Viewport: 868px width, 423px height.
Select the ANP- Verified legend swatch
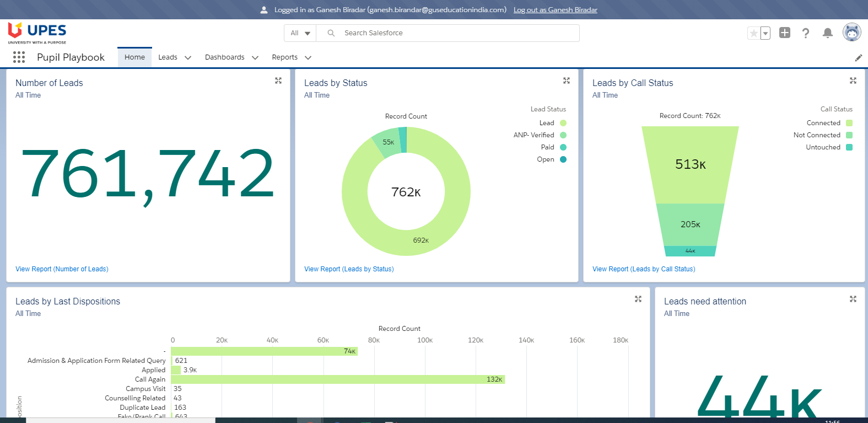[563, 135]
